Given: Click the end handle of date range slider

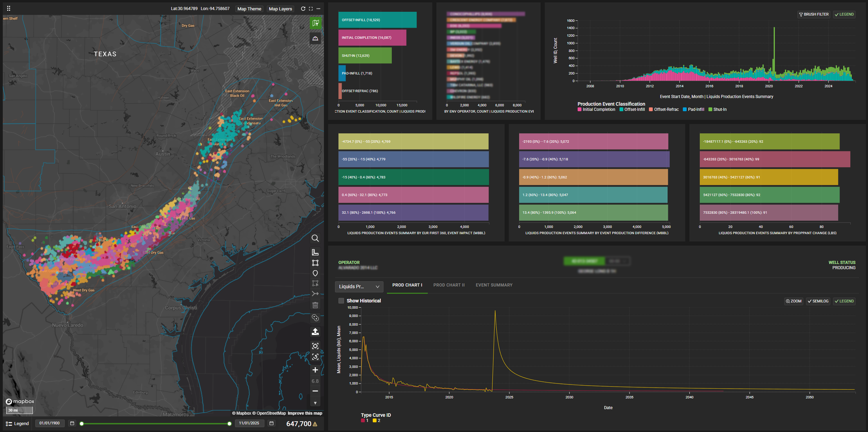Looking at the screenshot, I should 229,424.
